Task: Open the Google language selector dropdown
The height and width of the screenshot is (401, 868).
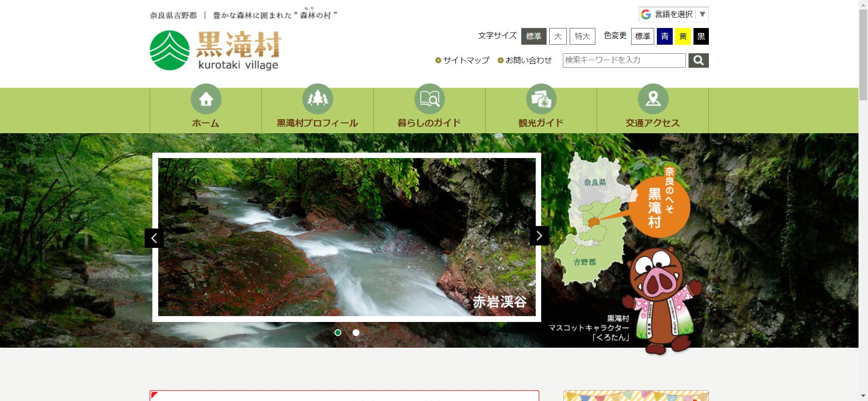Action: point(673,14)
